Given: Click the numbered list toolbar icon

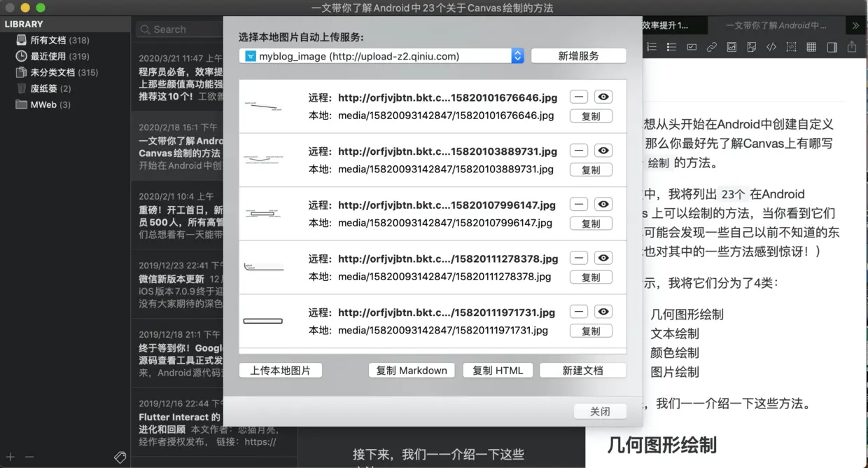Looking at the screenshot, I should [652, 47].
